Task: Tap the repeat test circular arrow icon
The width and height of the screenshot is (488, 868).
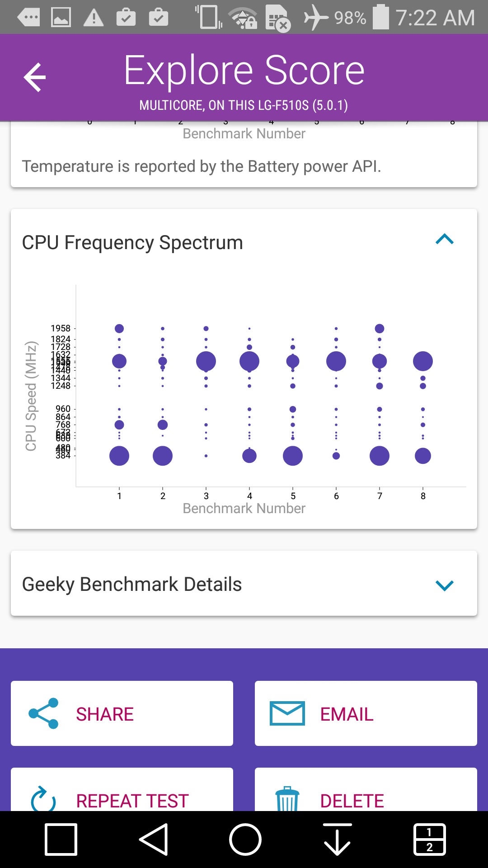Action: click(43, 799)
